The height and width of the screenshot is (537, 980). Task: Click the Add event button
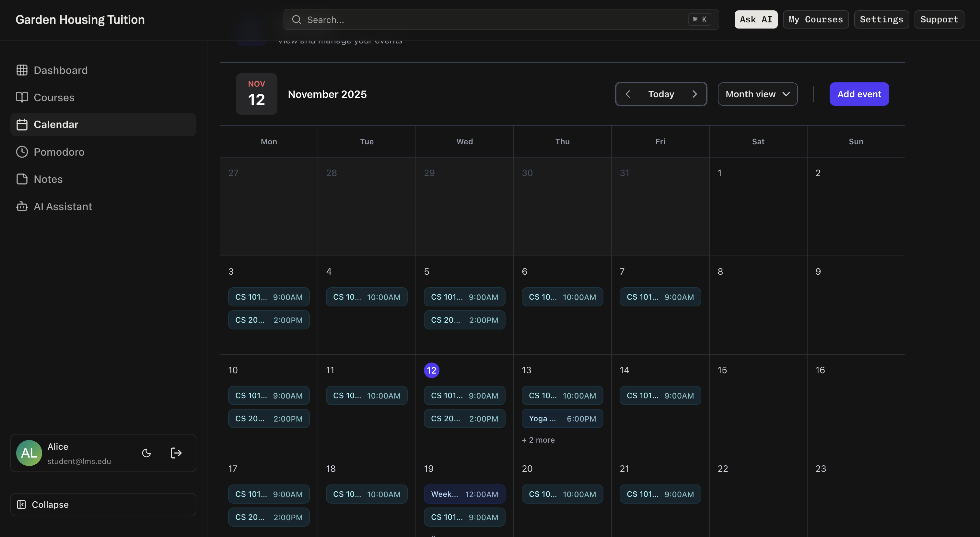pyautogui.click(x=859, y=94)
